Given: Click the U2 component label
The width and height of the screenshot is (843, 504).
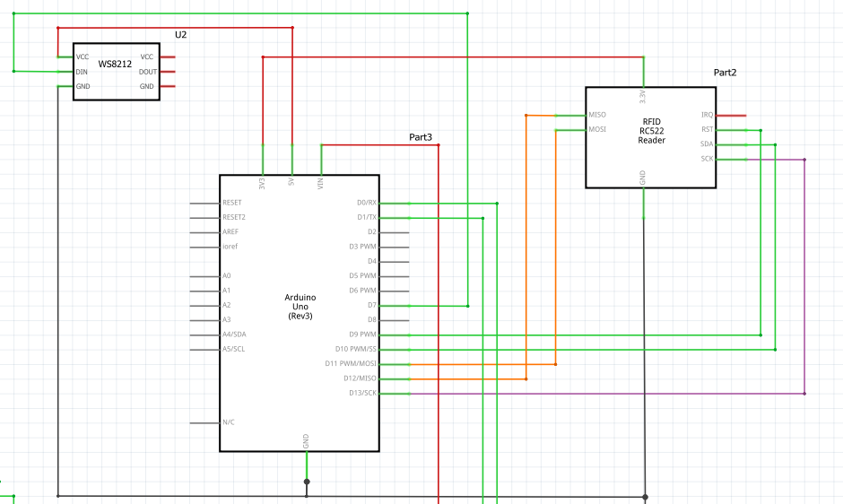Looking at the screenshot, I should [x=180, y=34].
